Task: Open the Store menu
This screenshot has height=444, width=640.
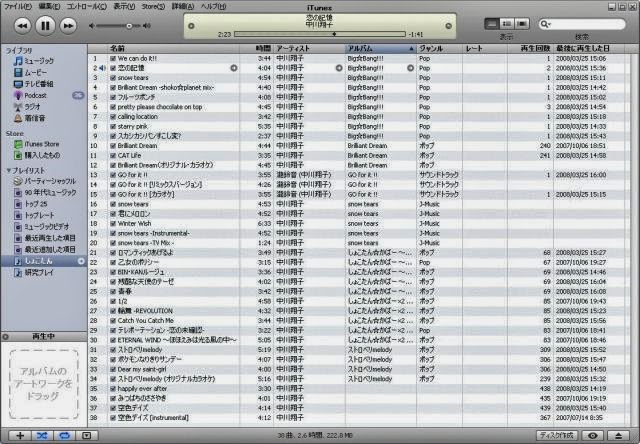Action: [x=153, y=6]
